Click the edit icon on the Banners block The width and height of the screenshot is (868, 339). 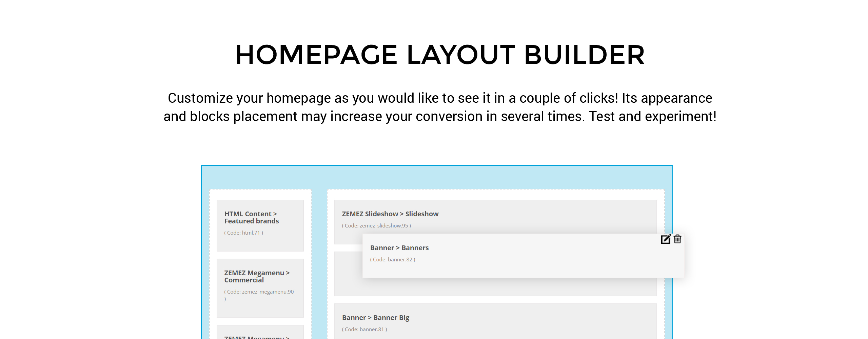click(x=666, y=239)
